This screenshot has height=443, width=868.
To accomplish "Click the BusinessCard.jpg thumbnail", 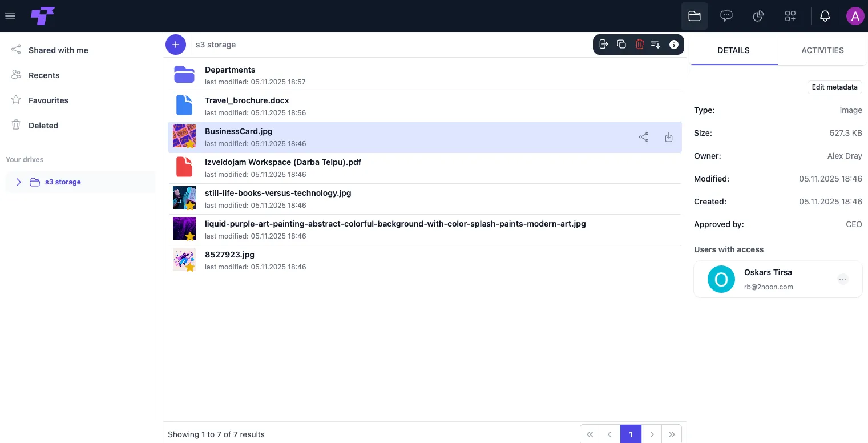I will (x=184, y=136).
